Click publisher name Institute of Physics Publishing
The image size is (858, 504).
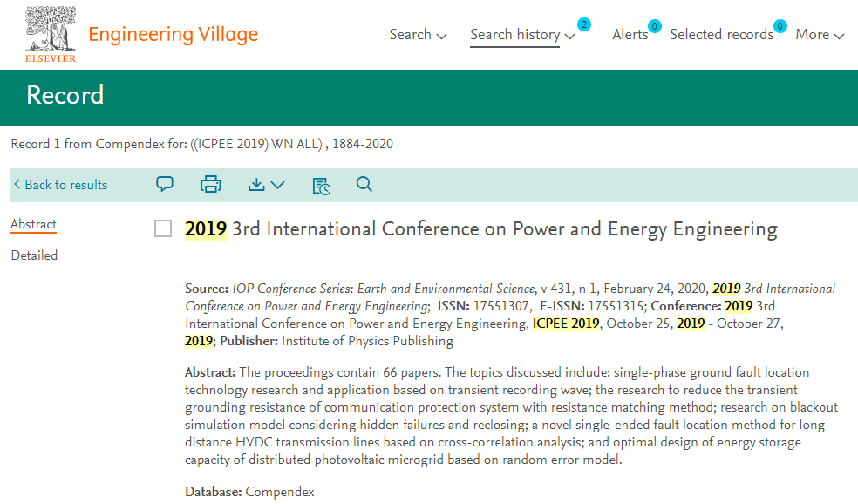[367, 341]
